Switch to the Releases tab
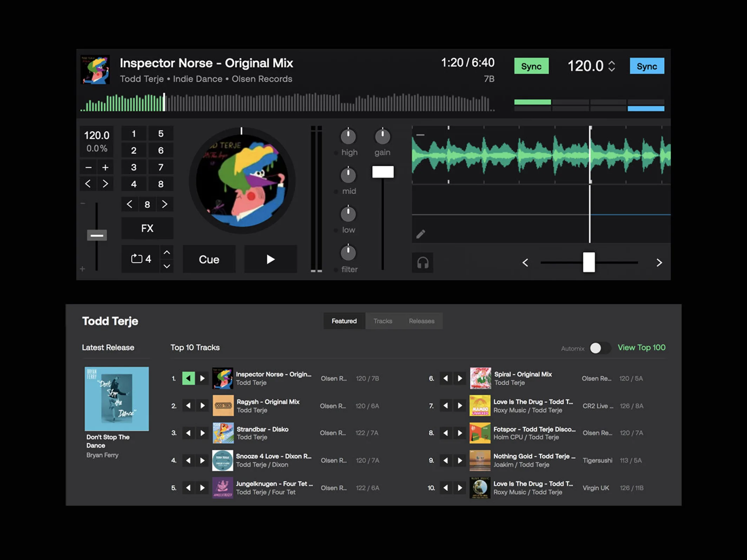Viewport: 747px width, 560px height. point(422,321)
